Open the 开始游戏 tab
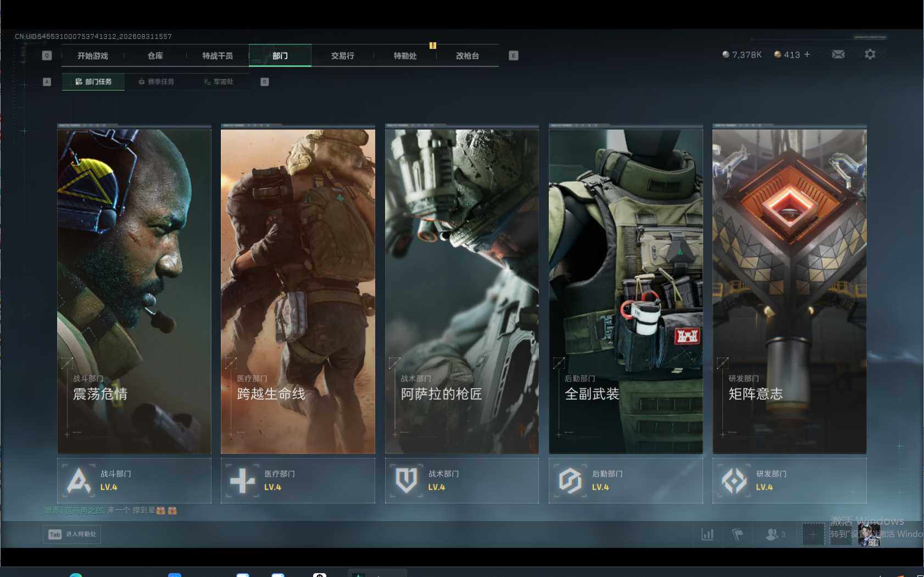924x577 pixels. 93,55
